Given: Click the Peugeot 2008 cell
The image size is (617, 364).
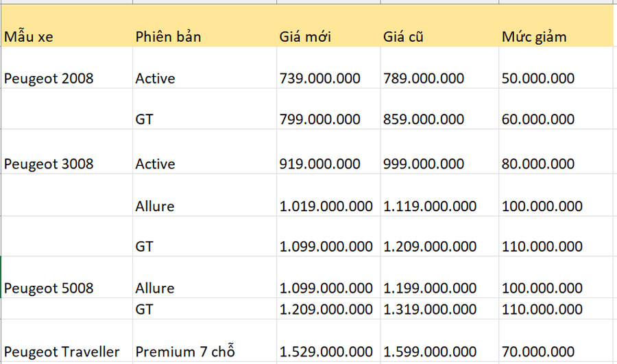Looking at the screenshot, I should [x=49, y=78].
